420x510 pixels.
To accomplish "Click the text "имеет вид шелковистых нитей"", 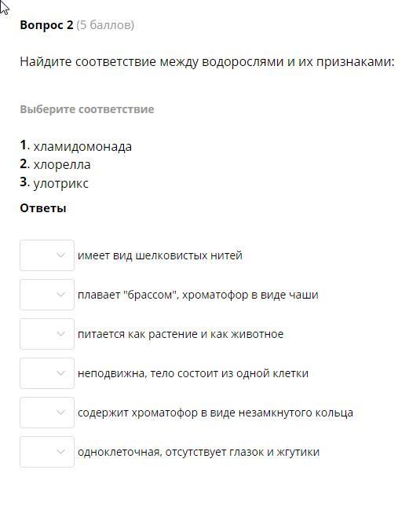I will click(x=160, y=255).
